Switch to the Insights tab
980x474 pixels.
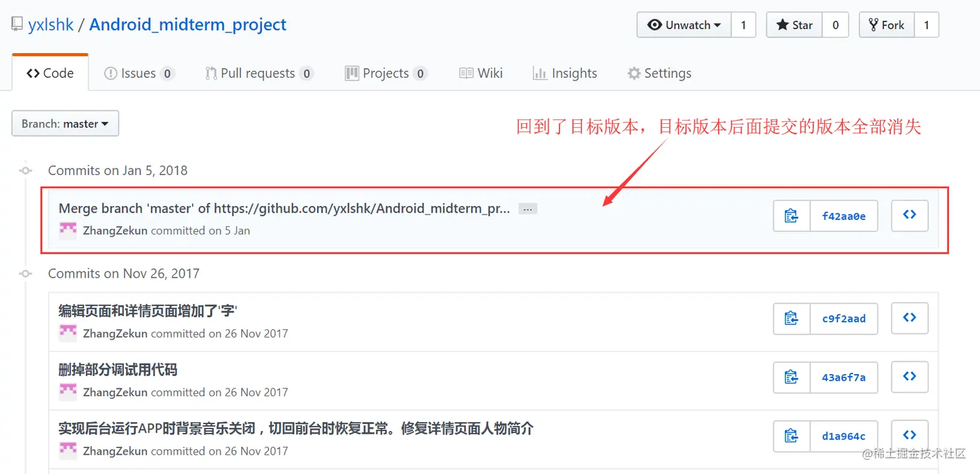coord(565,73)
